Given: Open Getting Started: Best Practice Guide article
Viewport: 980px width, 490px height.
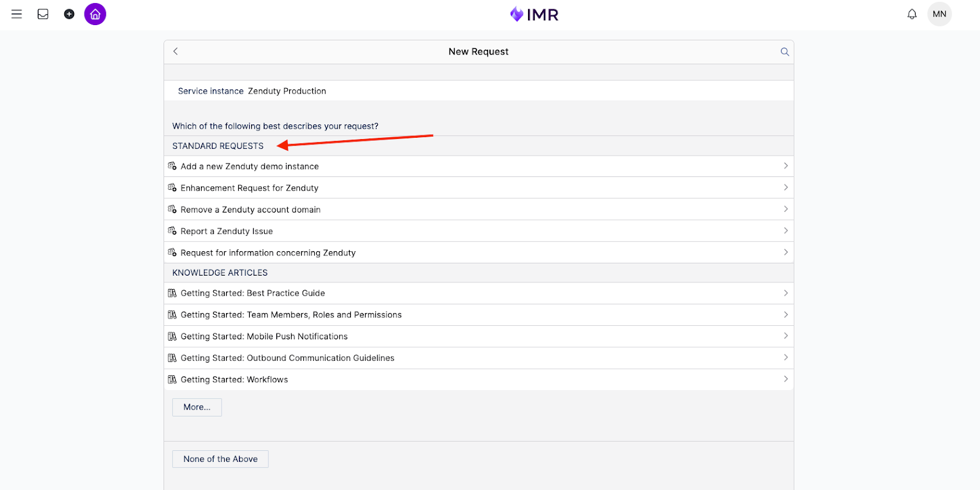Looking at the screenshot, I should tap(479, 293).
